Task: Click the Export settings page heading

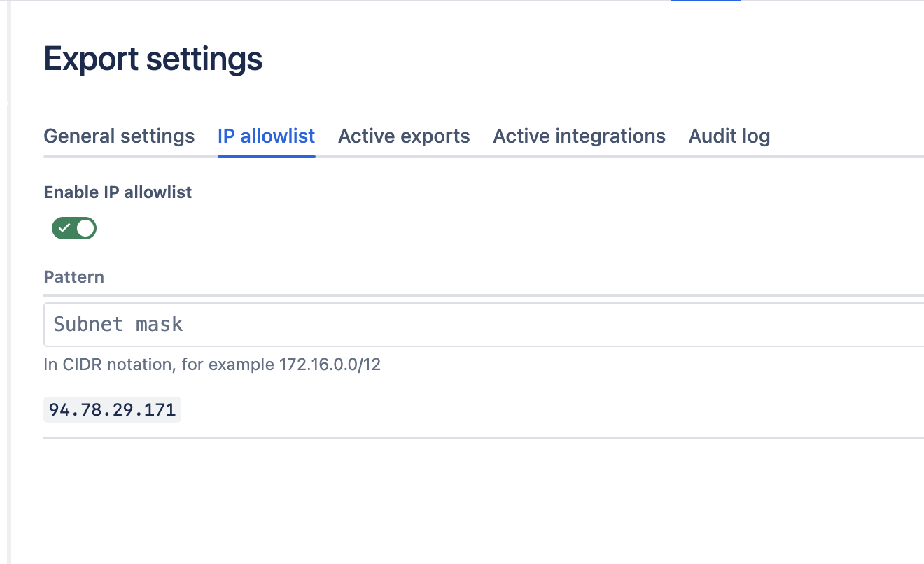Action: click(153, 59)
